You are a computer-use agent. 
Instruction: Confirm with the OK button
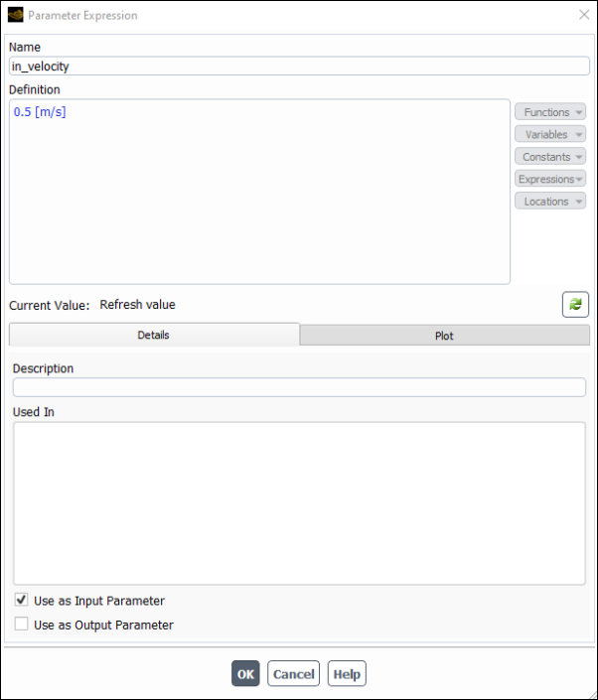pos(245,673)
